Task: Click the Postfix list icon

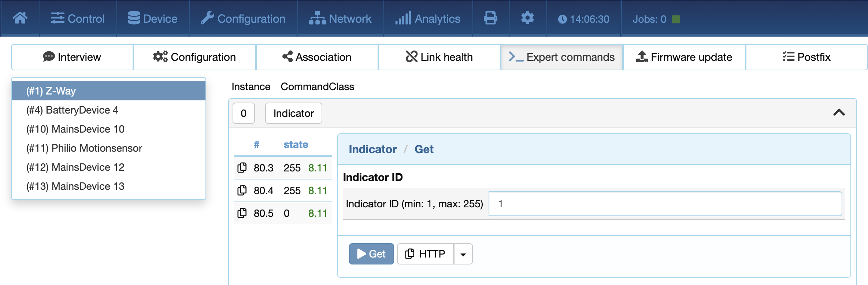Action: (789, 56)
